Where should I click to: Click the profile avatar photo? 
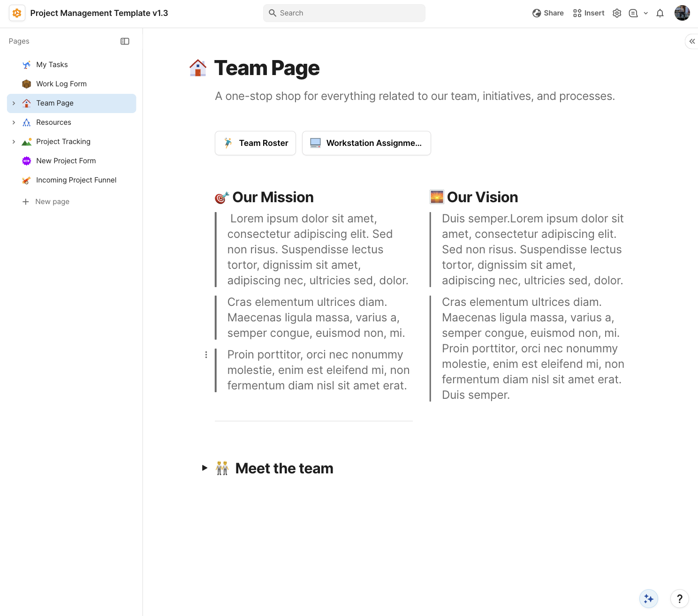pos(682,13)
